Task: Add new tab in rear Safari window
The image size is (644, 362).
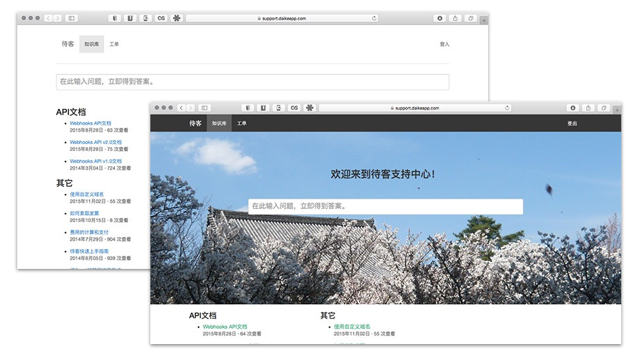Action: coord(484,20)
